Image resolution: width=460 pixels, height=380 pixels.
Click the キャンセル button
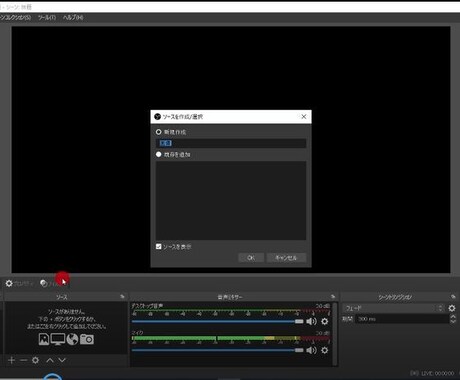[x=286, y=258]
